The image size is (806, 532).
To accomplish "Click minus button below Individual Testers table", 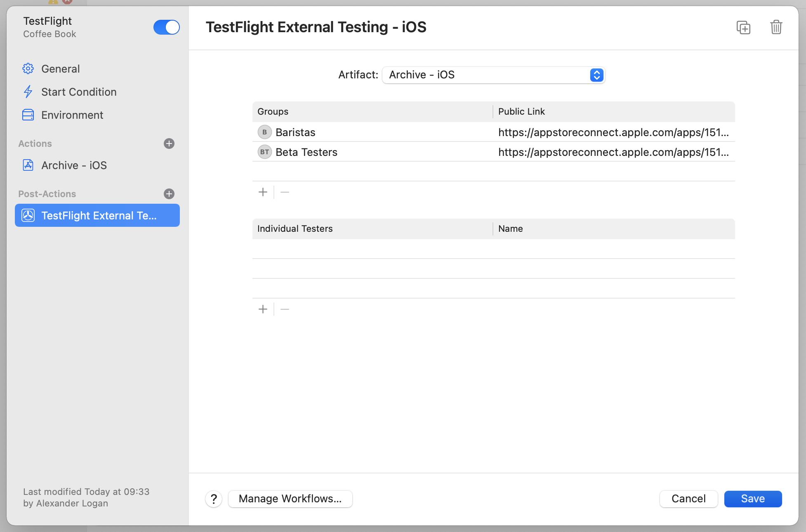I will (285, 309).
